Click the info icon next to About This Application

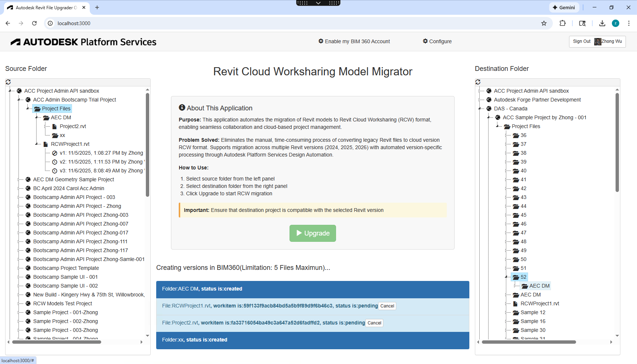(181, 107)
